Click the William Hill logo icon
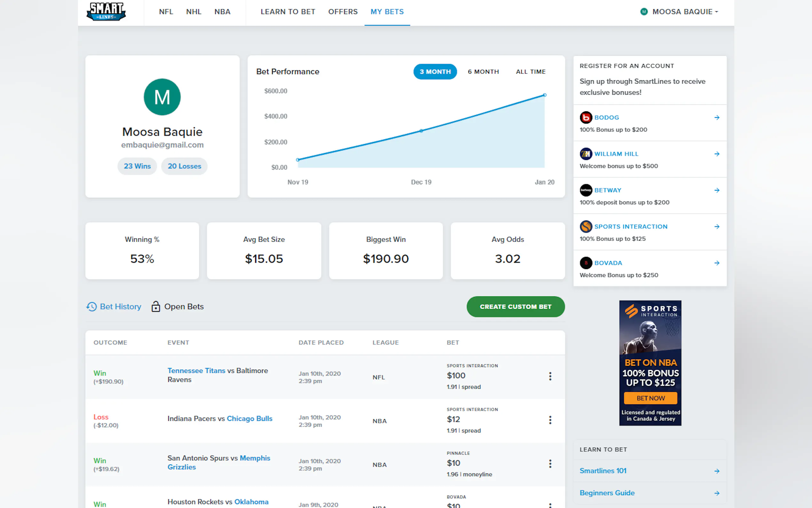The width and height of the screenshot is (812, 508). coord(586,154)
